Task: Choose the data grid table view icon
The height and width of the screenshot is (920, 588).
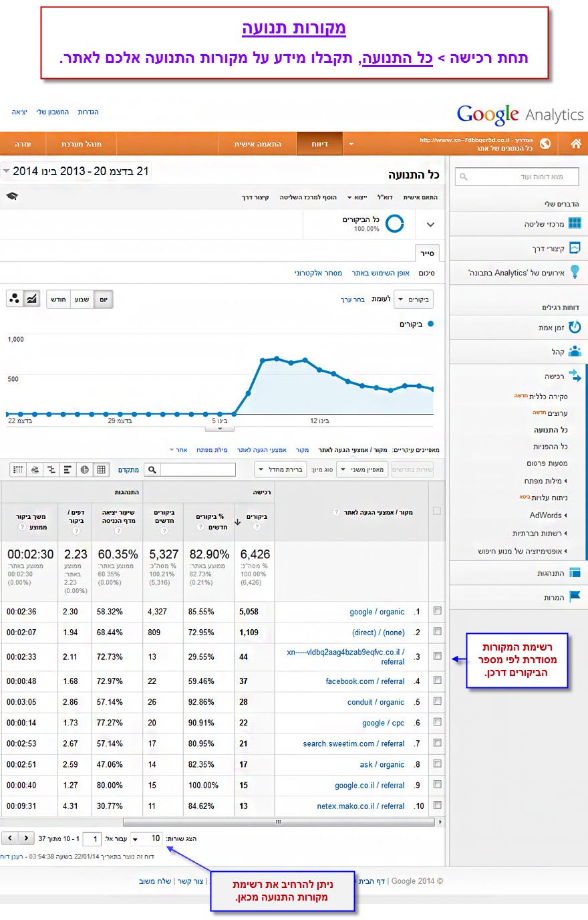Action: [x=102, y=469]
